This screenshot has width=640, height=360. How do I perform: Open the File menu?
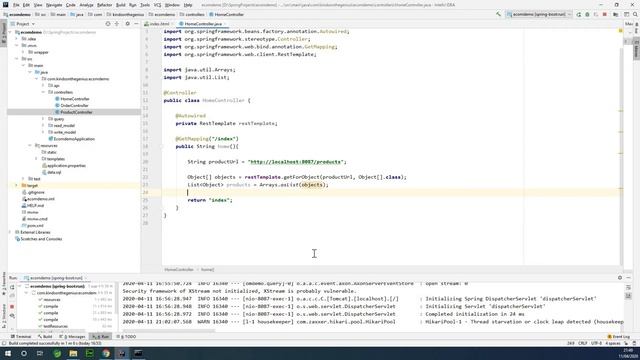[16, 5]
